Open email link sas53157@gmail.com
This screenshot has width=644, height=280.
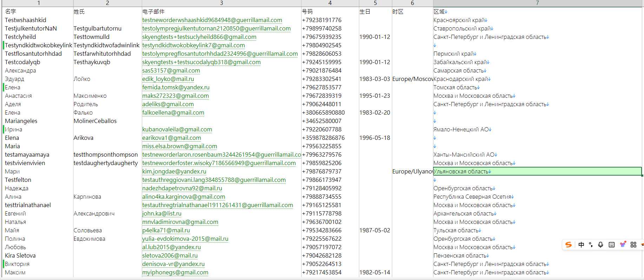[171, 70]
